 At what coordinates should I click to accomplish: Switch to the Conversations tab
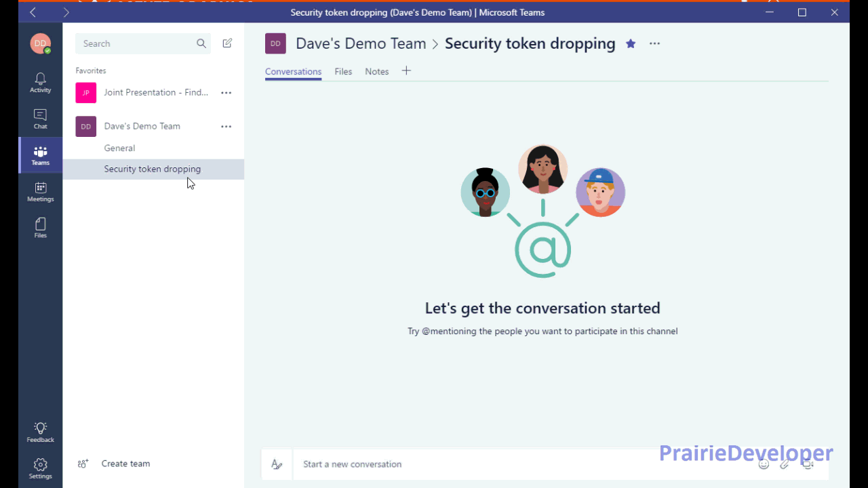pos(293,72)
